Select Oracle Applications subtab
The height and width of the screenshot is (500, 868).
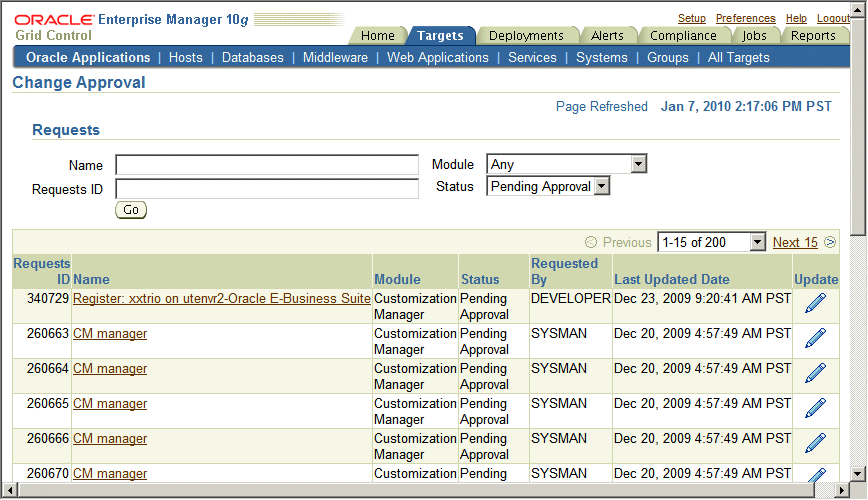[x=88, y=58]
